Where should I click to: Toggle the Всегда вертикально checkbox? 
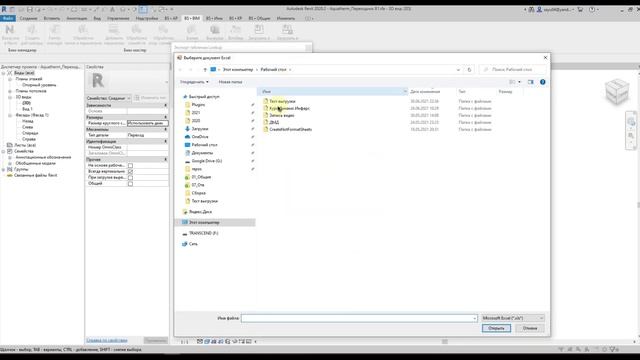[x=130, y=172]
